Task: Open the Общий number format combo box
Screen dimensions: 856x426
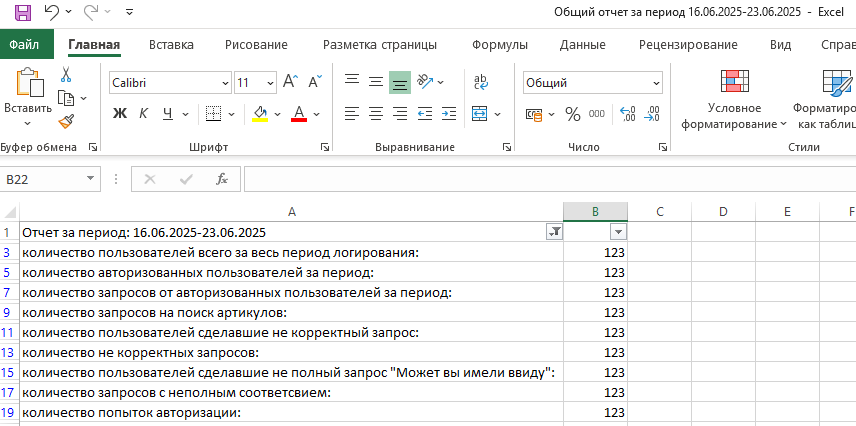Action: tap(593, 83)
